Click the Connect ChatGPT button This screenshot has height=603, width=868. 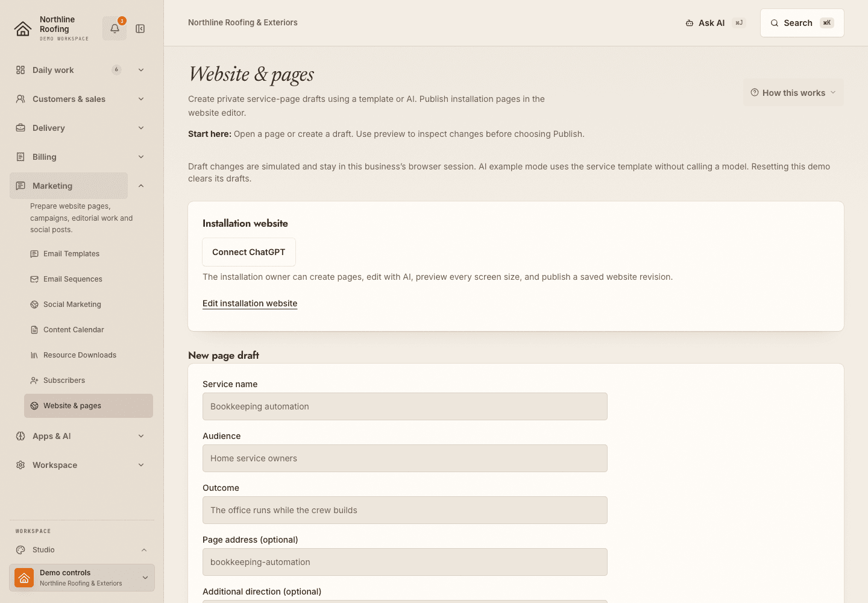(x=249, y=252)
